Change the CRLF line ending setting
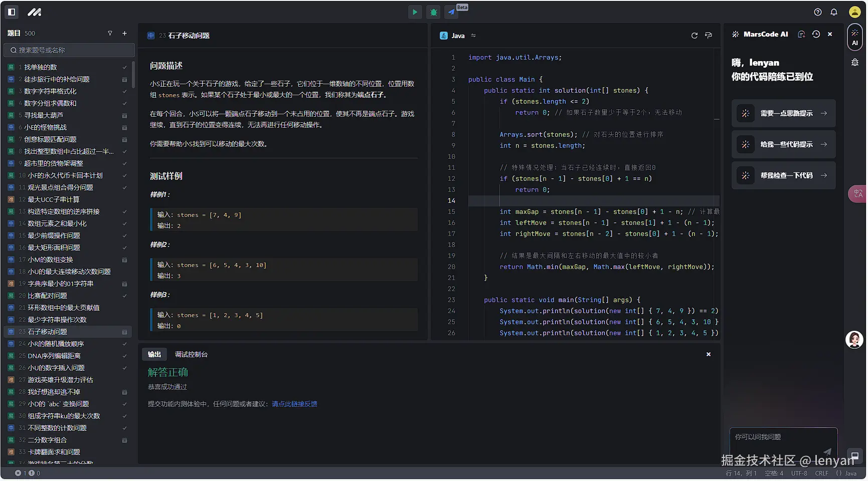The height and width of the screenshot is (481, 868). (x=821, y=473)
